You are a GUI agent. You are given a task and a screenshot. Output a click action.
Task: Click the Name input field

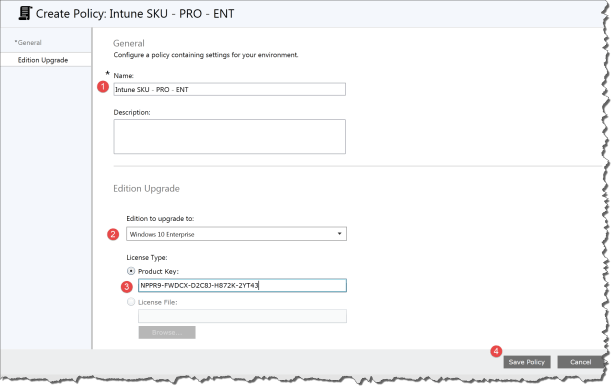click(229, 89)
